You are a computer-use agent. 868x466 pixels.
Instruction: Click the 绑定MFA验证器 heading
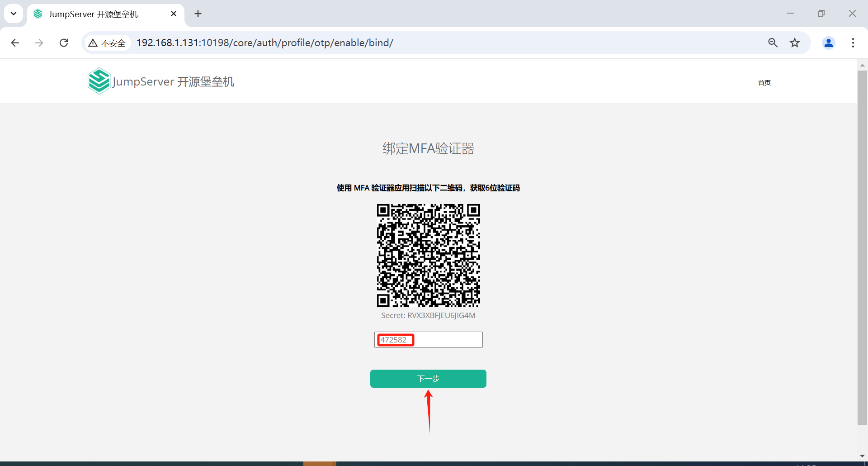tap(429, 148)
